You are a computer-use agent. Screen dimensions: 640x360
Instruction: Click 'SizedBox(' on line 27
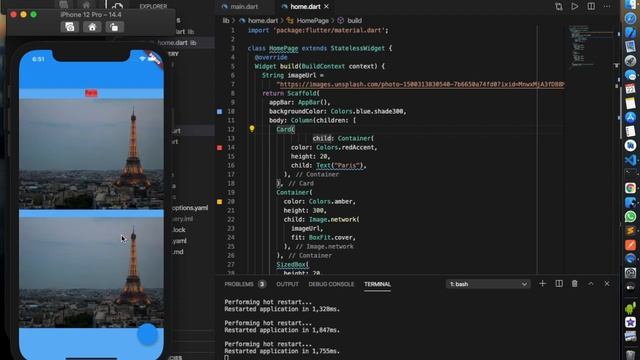pyautogui.click(x=293, y=264)
